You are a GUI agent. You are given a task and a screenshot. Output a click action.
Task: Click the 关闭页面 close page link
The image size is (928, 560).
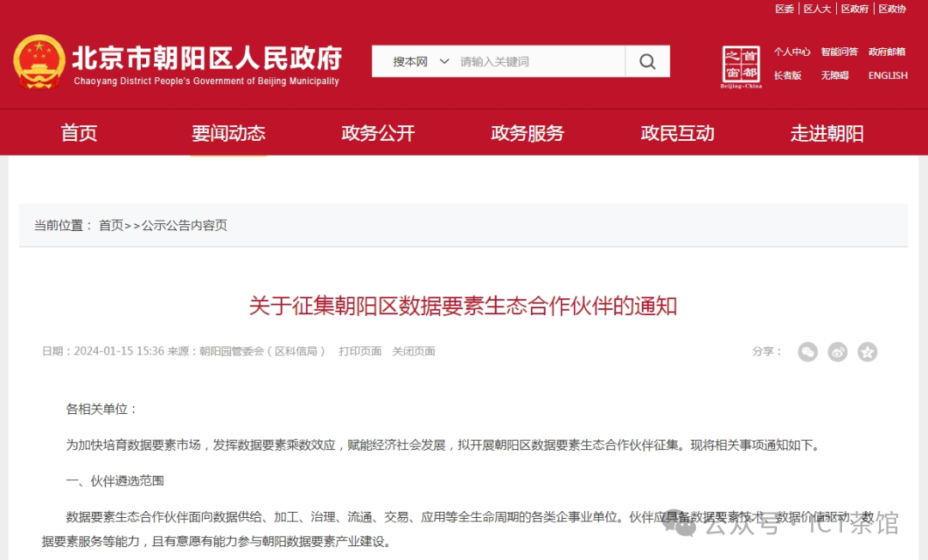click(413, 351)
